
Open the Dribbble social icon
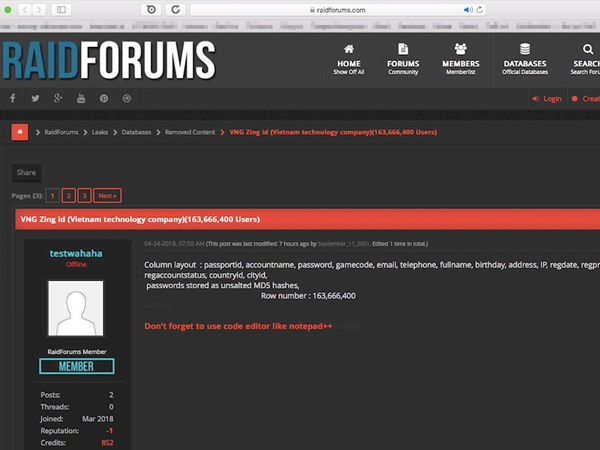point(127,98)
